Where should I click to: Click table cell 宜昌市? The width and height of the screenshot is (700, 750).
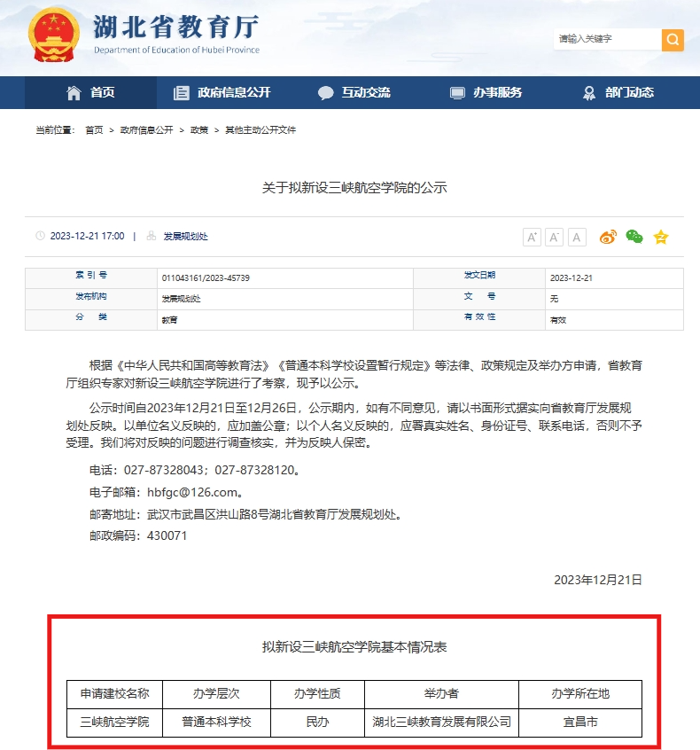point(580,723)
